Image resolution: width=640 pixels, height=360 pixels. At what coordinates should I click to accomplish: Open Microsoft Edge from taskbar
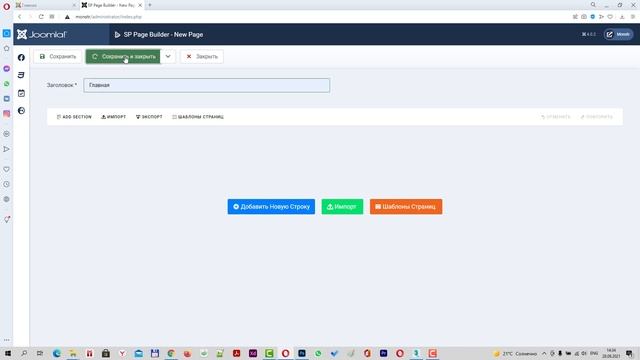tap(57, 353)
